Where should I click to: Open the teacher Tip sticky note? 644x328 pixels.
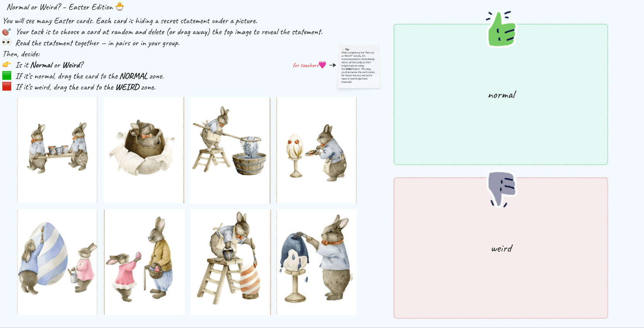pos(359,66)
